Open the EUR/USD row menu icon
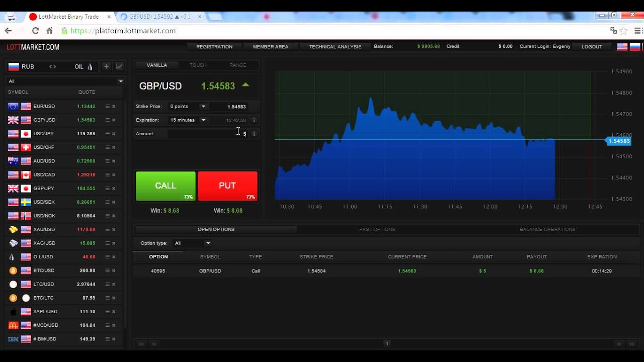 pyautogui.click(x=107, y=106)
